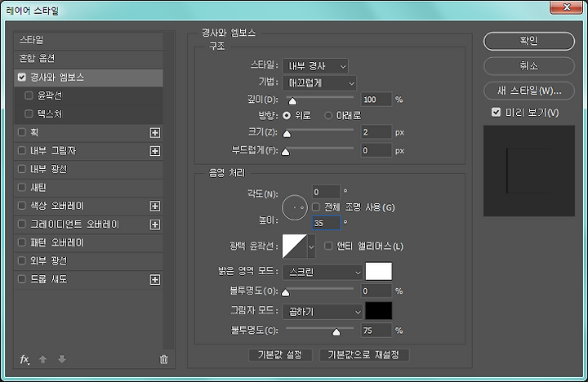Add another 드롭 섀도 plus icon
This screenshot has height=382, width=588.
(155, 280)
